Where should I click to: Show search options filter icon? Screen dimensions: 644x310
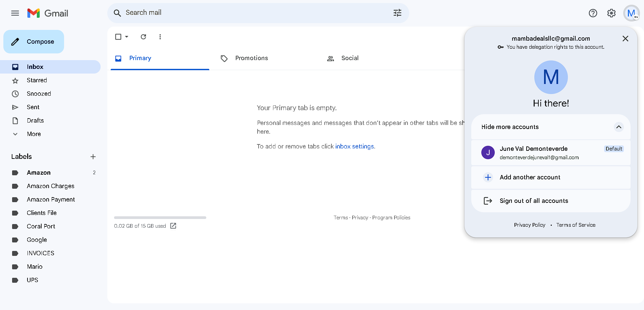(397, 13)
